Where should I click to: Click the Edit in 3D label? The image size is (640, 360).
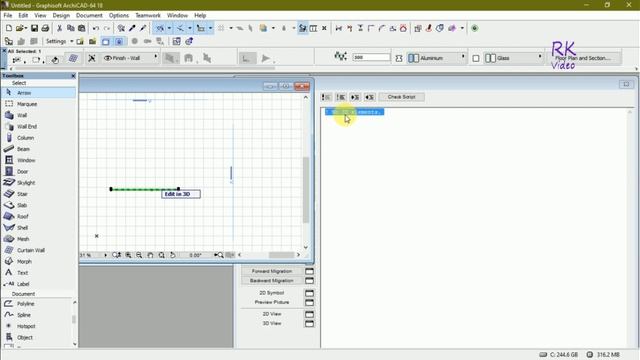(x=181, y=194)
